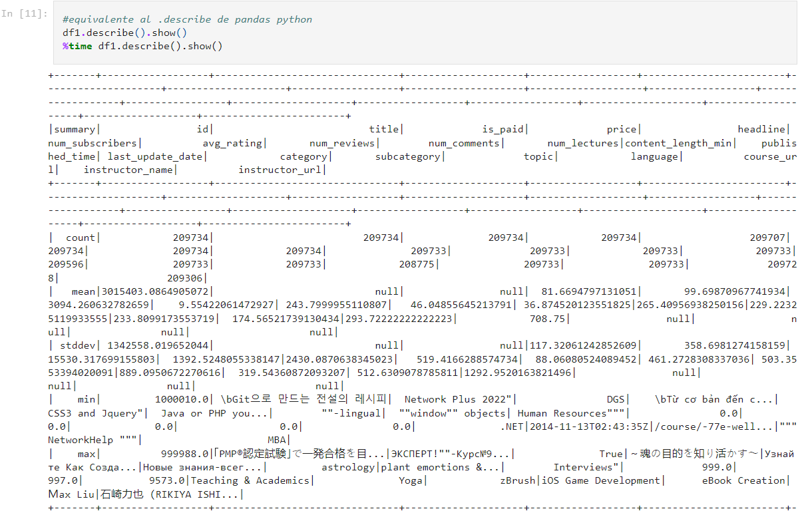This screenshot has height=511, width=812.
Task: Click the timestamp 2014-11-13T02:43:35Z
Action: point(589,426)
